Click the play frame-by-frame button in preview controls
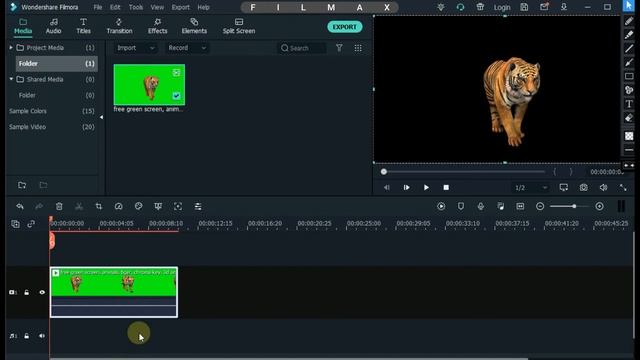 (x=407, y=188)
